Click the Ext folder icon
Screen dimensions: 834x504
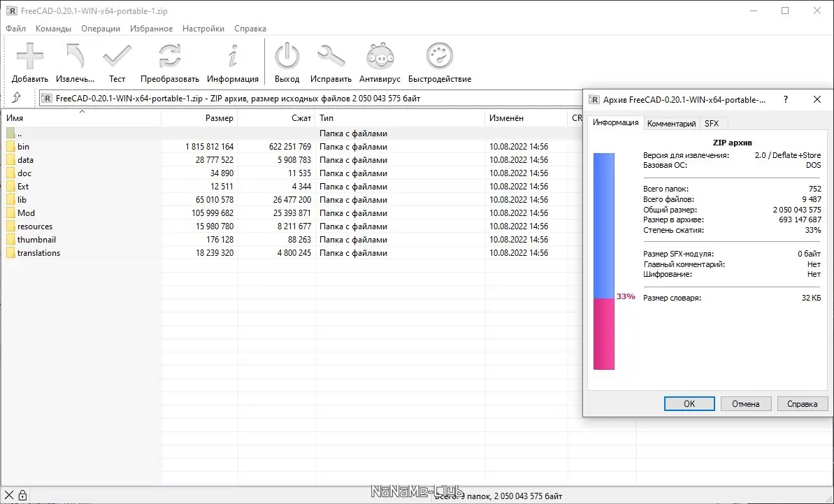(10, 187)
